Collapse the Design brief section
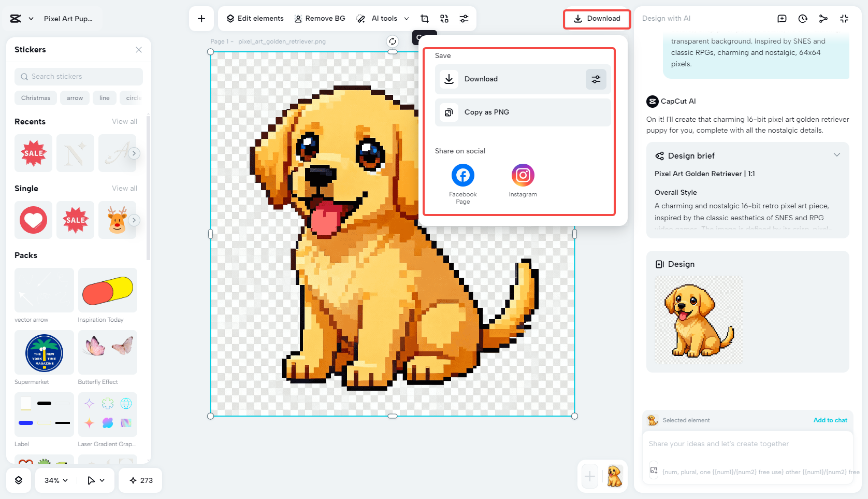 [x=837, y=154]
